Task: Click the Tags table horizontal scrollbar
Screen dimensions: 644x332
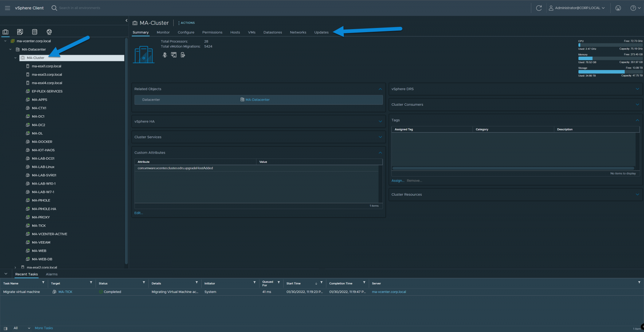Action: [x=513, y=168]
